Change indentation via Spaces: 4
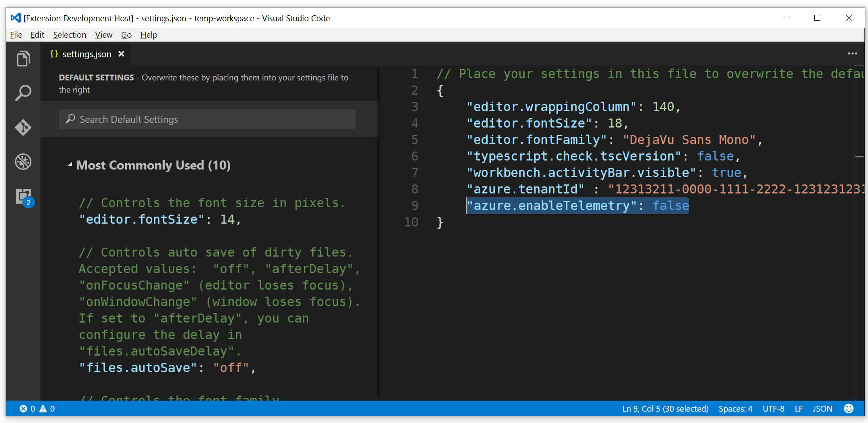Viewport: 868px width, 423px height. pyautogui.click(x=735, y=409)
